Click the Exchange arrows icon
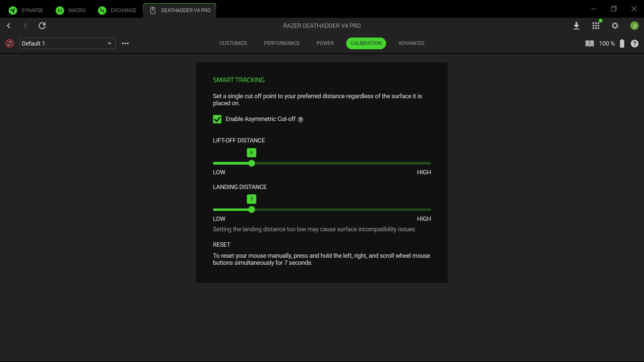This screenshot has width=644, height=362. click(x=102, y=10)
